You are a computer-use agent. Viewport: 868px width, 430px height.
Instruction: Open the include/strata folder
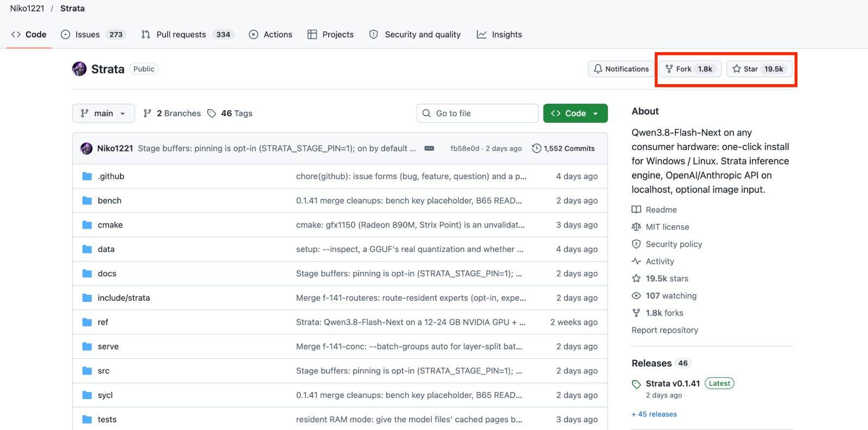pos(124,298)
